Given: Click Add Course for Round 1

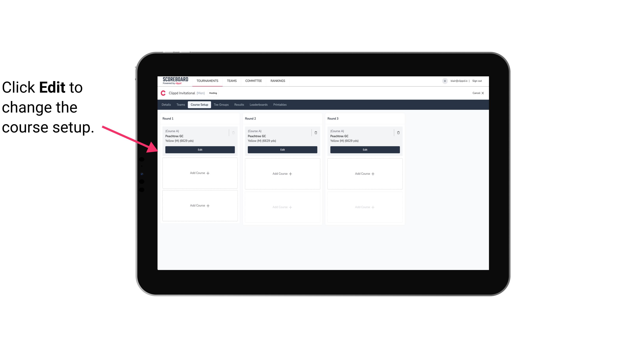Looking at the screenshot, I should click(x=200, y=173).
